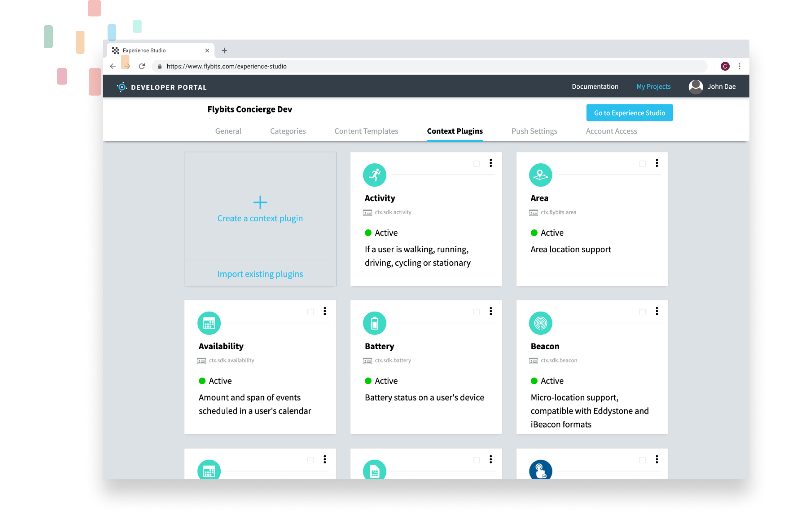Viewport: 812px width, 514px height.
Task: Open the Beacon card three-dot menu
Action: pos(656,311)
